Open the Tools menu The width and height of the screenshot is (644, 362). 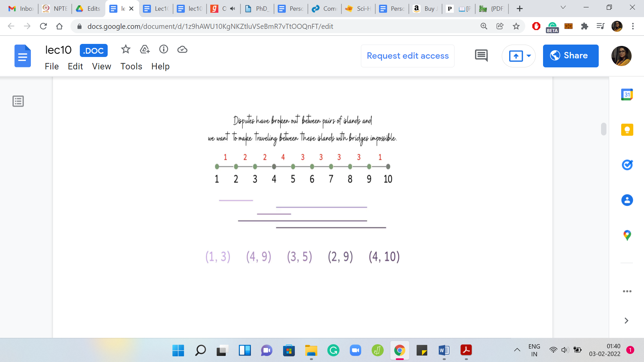(131, 66)
